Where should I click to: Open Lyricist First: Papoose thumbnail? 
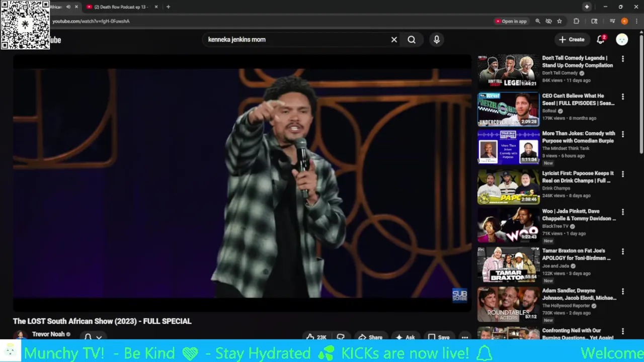pyautogui.click(x=508, y=187)
